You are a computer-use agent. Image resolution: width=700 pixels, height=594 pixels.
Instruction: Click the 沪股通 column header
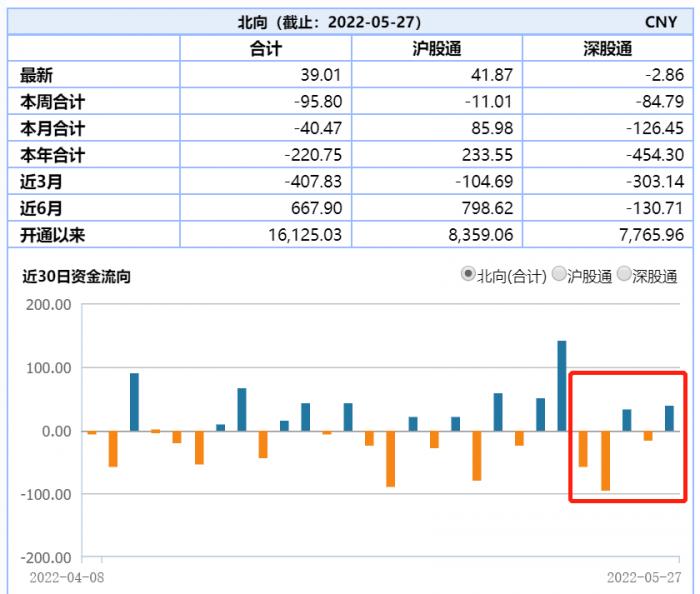coord(437,49)
